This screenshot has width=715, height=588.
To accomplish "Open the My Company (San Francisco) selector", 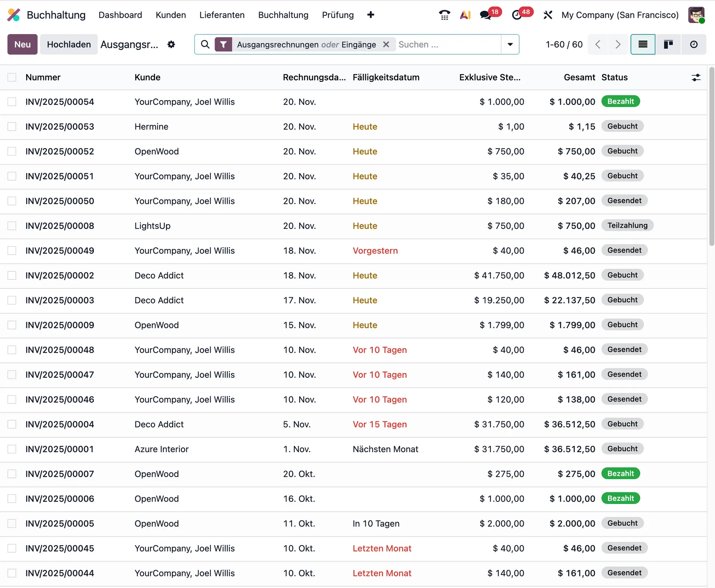I will tap(620, 15).
